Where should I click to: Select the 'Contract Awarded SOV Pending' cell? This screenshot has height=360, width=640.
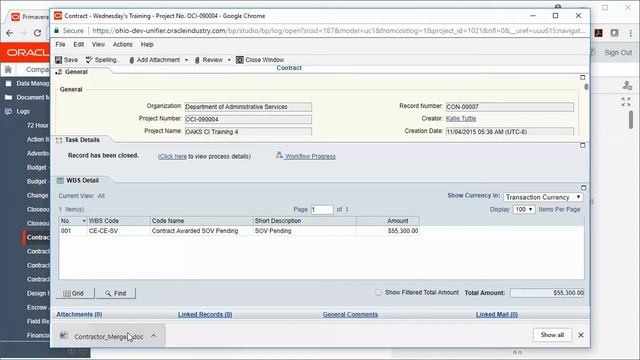[202, 231]
